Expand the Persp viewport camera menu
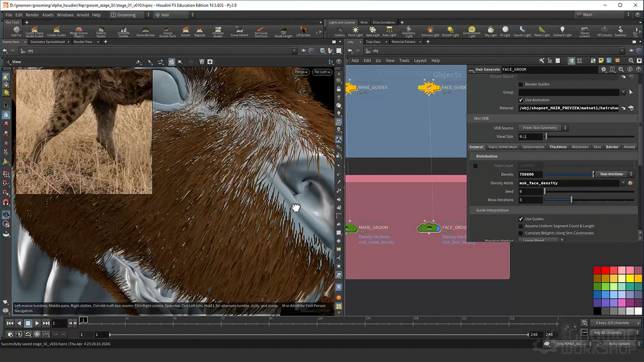The image size is (644, 362). pos(300,72)
